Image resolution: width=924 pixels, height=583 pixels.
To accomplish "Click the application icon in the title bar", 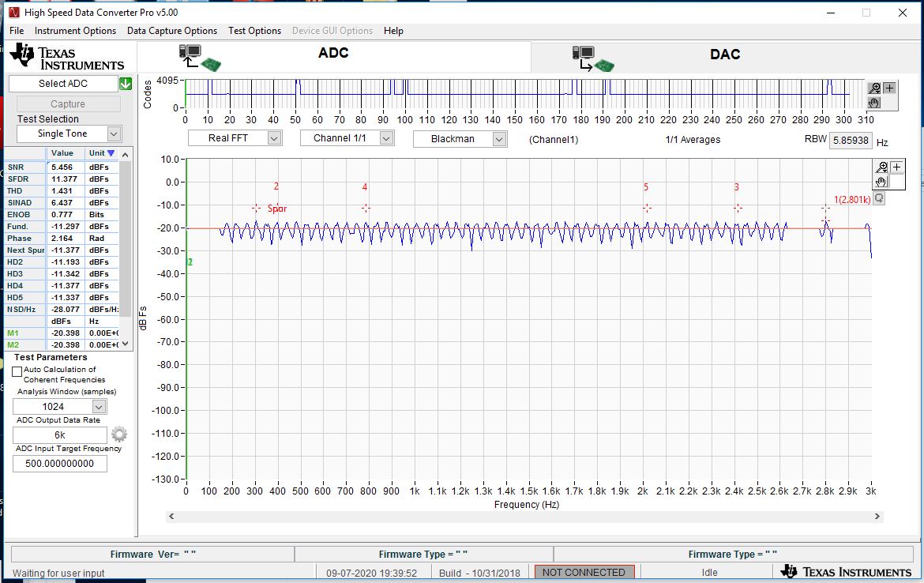I will (x=14, y=13).
